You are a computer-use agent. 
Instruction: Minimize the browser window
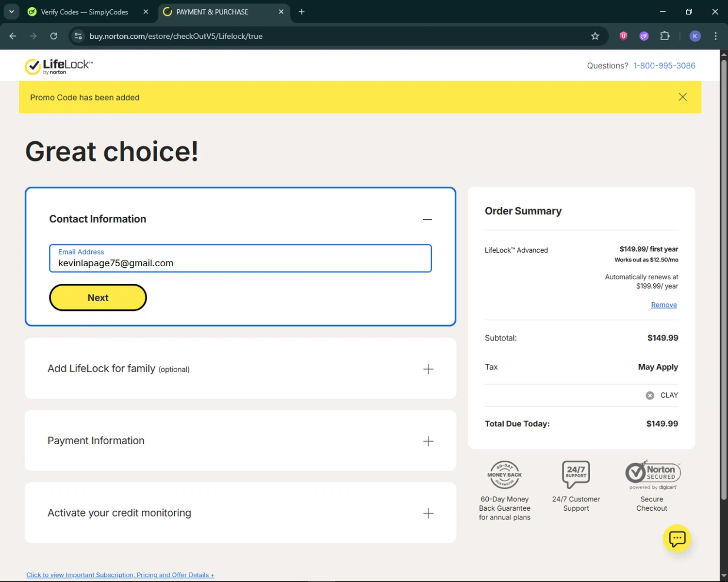click(662, 12)
